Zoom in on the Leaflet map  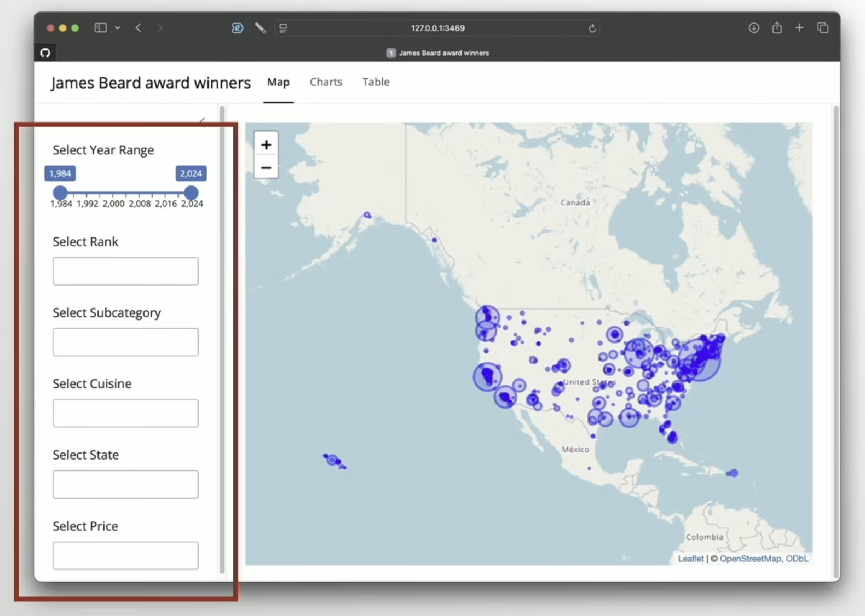point(266,144)
